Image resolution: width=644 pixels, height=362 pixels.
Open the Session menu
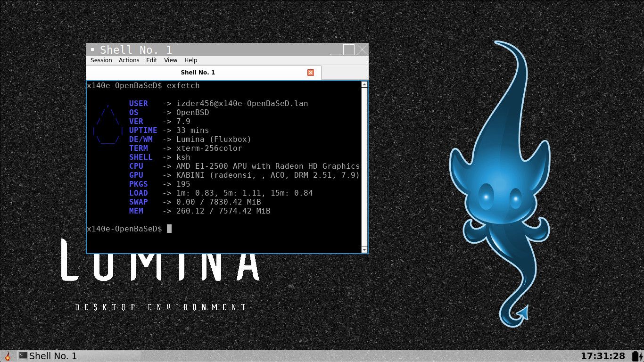(x=101, y=60)
